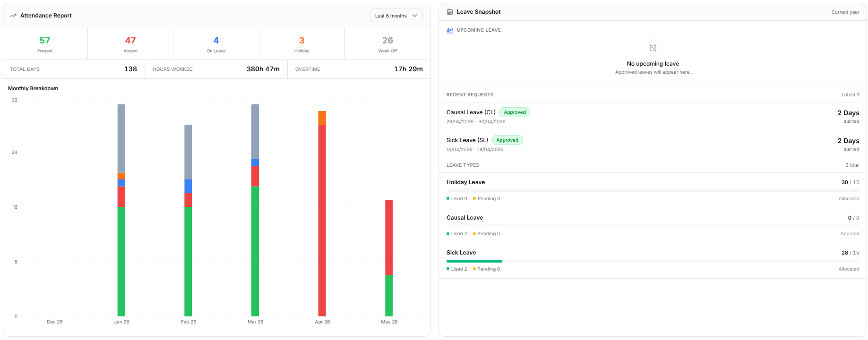
Task: Click the Hours Worked value 380h 47m
Action: click(263, 69)
